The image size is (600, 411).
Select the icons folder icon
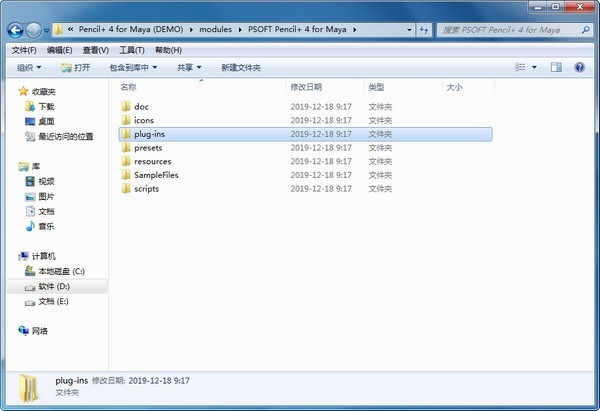[126, 120]
